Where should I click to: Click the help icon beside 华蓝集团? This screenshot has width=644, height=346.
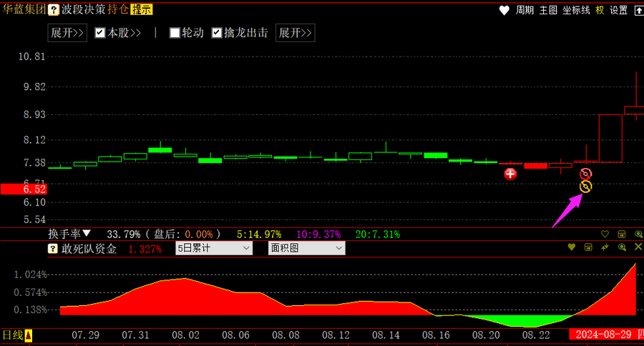coord(53,10)
